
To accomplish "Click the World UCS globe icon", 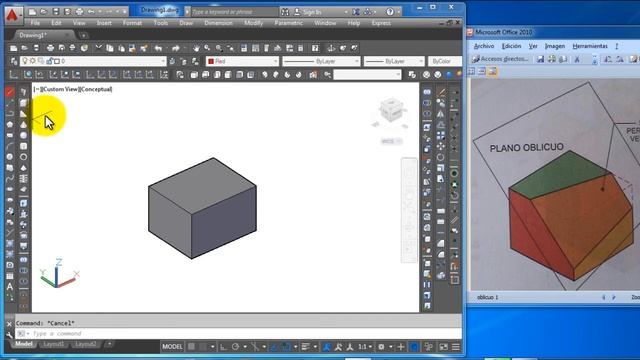I will (x=28, y=74).
